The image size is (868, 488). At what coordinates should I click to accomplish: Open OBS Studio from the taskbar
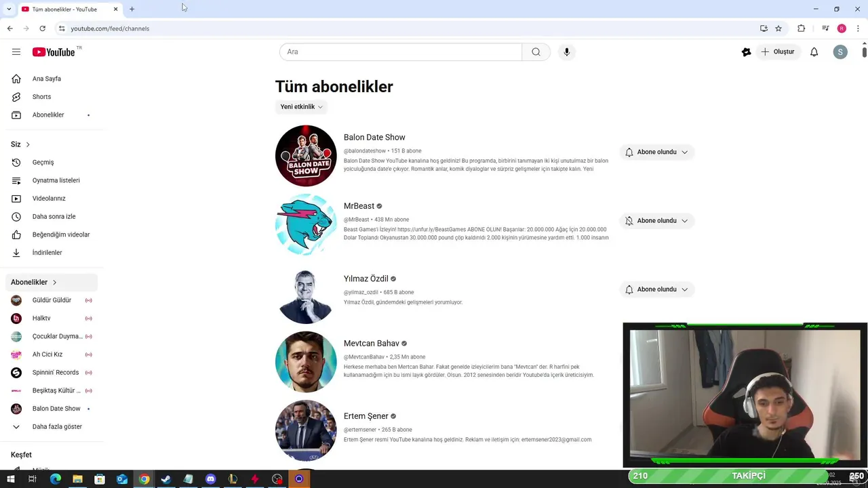(x=277, y=479)
